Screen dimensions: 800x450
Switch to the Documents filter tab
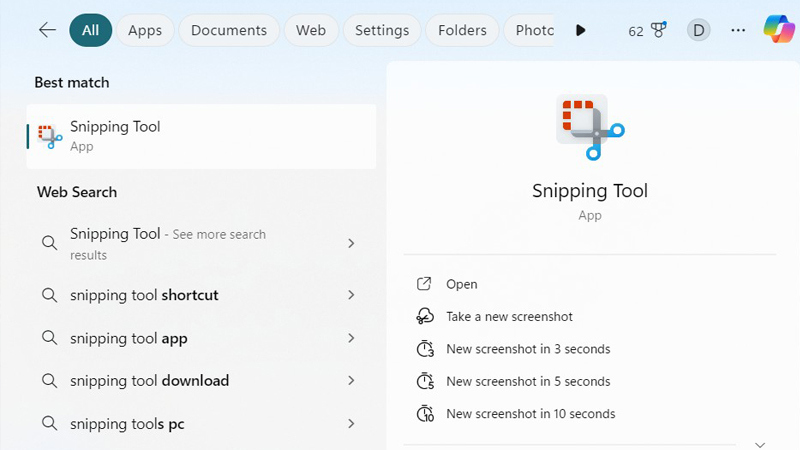[x=229, y=30]
